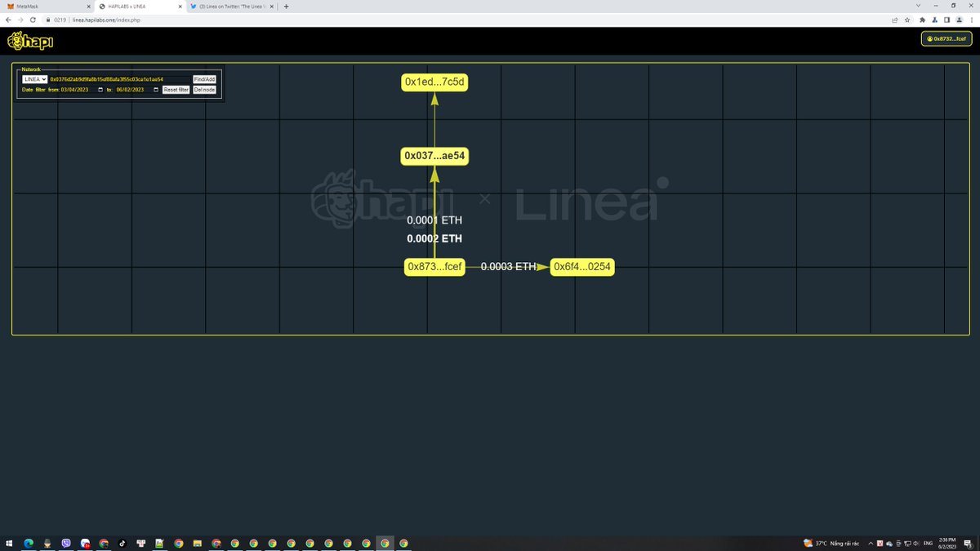Click the Reset filter button
Image resolution: width=980 pixels, height=551 pixels.
pos(176,90)
